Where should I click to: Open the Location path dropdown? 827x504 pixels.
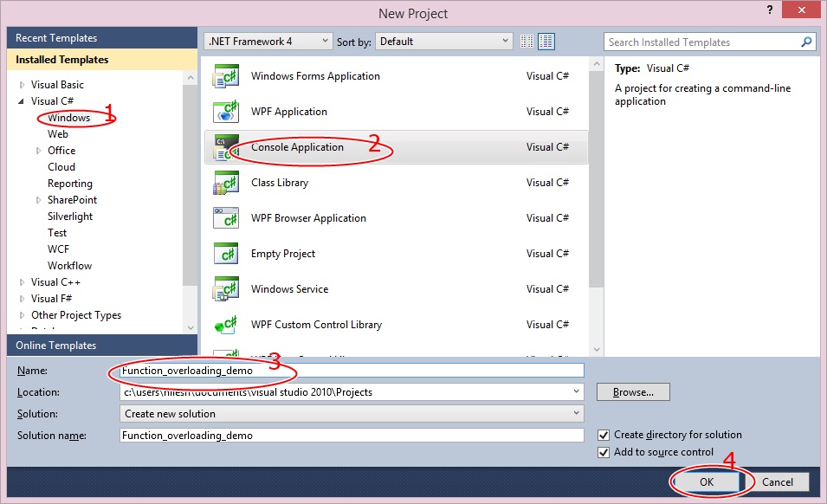(x=576, y=391)
